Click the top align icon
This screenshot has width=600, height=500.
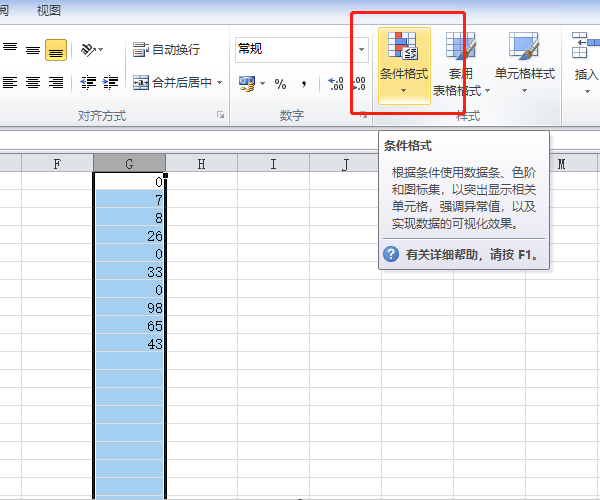(10, 47)
